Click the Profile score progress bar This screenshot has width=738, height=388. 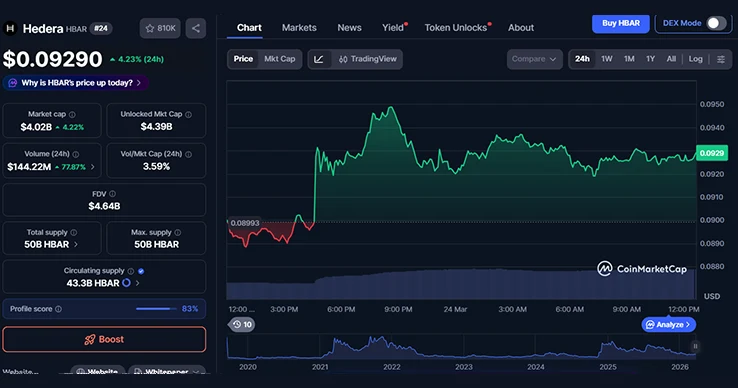[156, 309]
